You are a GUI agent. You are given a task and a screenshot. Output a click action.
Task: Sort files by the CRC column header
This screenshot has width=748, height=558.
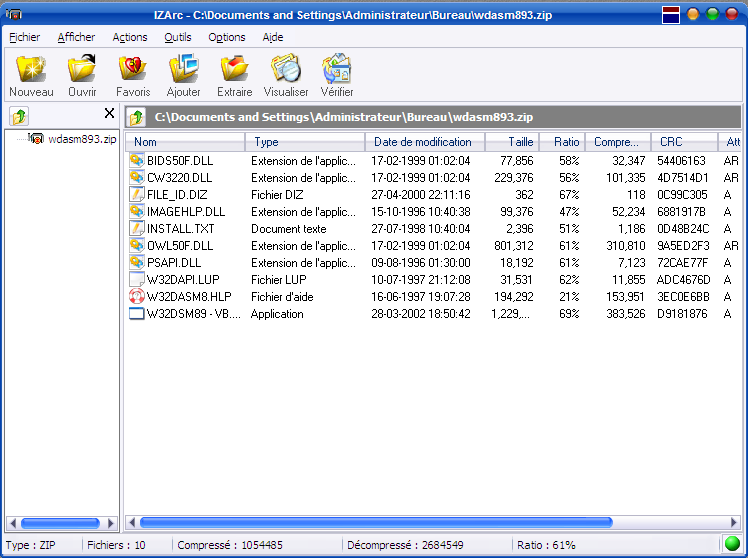(685, 142)
